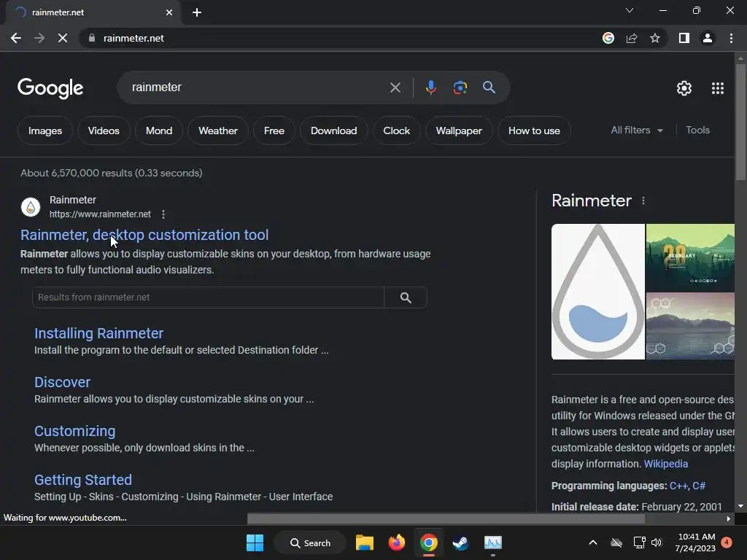
Task: Open the Google account icon in address bar
Action: (x=608, y=38)
